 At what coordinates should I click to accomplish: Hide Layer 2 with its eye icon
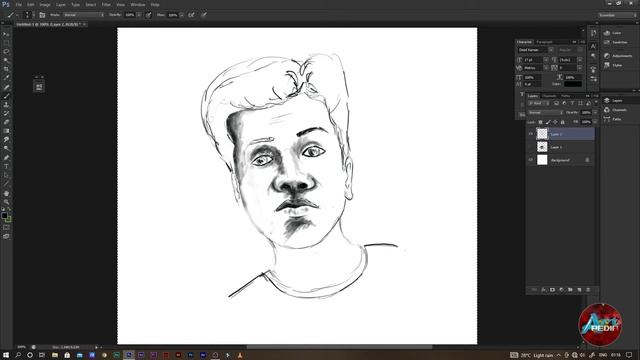tap(531, 133)
